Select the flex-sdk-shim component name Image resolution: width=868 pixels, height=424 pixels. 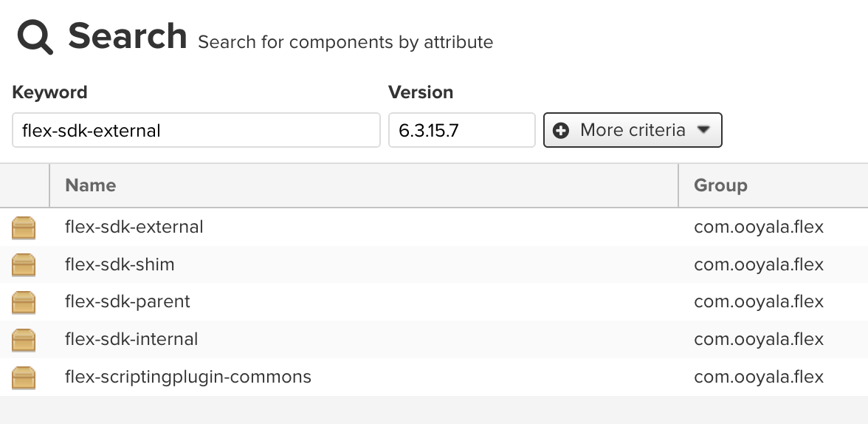point(120,264)
